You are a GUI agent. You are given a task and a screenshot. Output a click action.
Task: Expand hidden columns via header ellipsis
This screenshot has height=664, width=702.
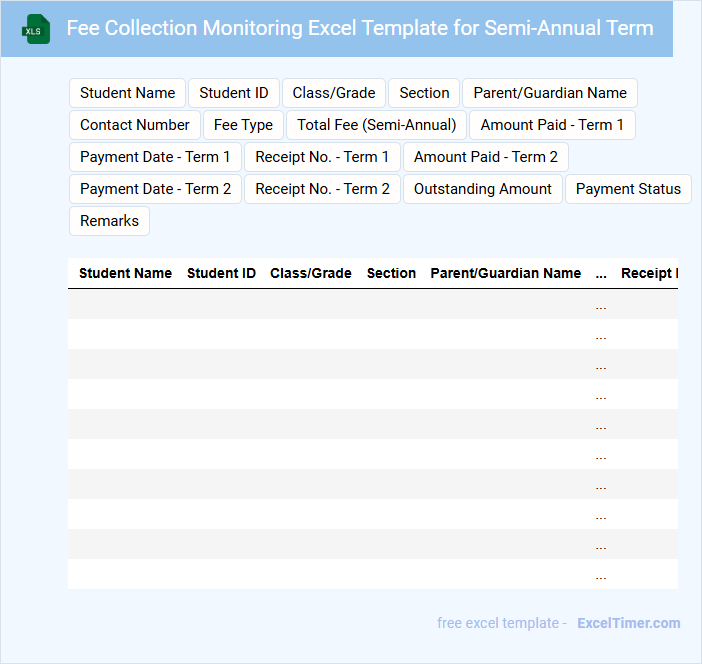(x=600, y=273)
